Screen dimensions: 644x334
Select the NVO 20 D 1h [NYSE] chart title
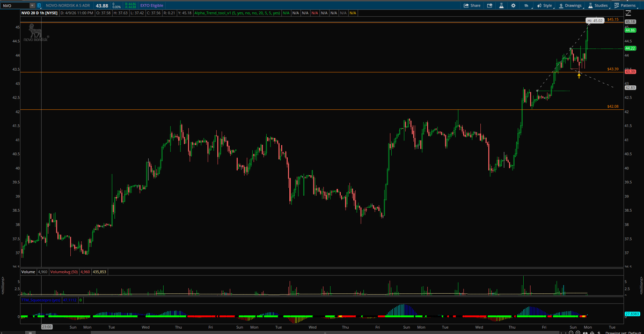[40, 12]
